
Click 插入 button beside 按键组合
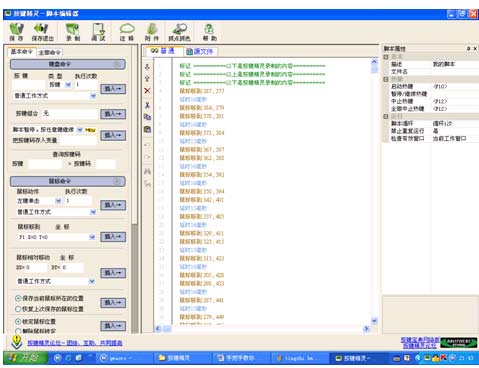113,114
